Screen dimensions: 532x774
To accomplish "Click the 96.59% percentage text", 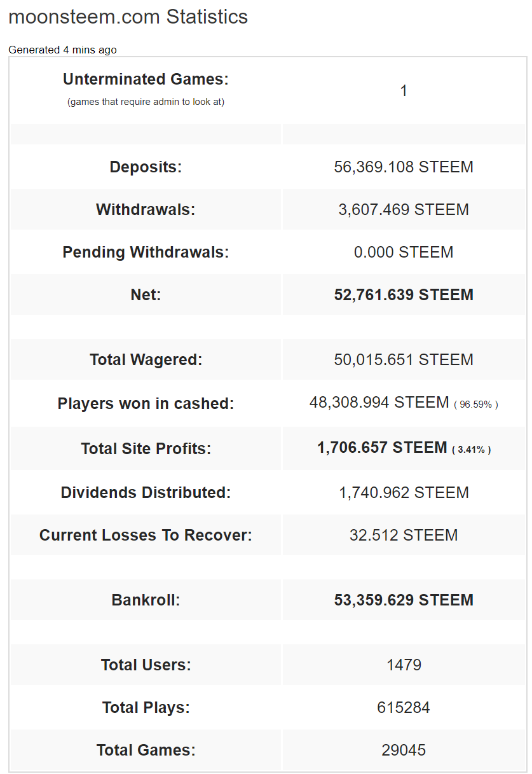I will click(475, 404).
